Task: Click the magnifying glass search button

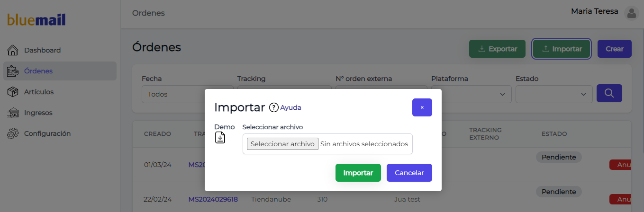Action: click(x=609, y=93)
